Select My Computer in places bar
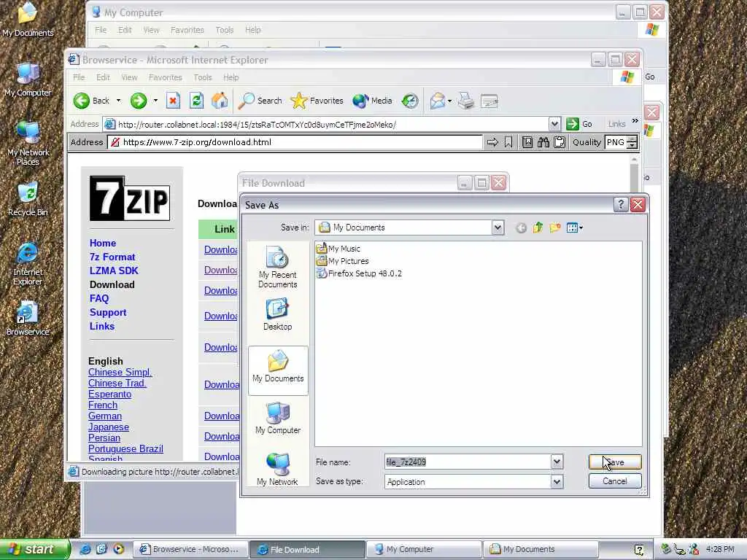 [278, 418]
